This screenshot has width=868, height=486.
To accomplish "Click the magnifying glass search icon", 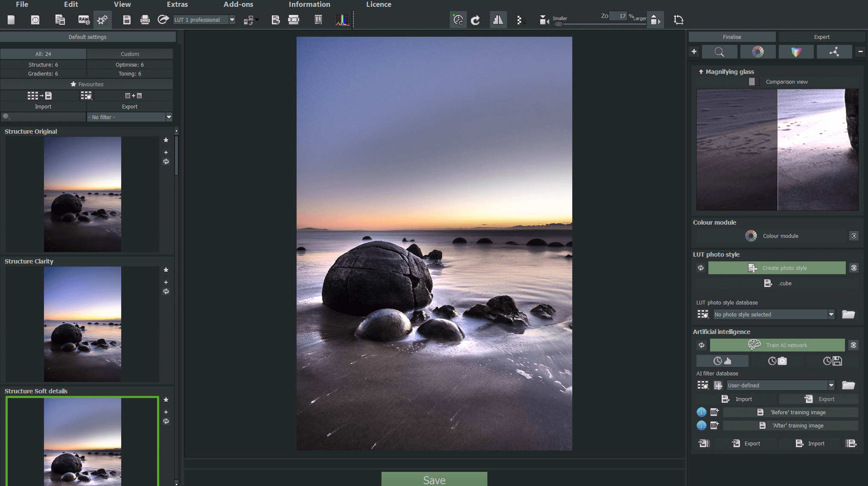I will pos(719,52).
